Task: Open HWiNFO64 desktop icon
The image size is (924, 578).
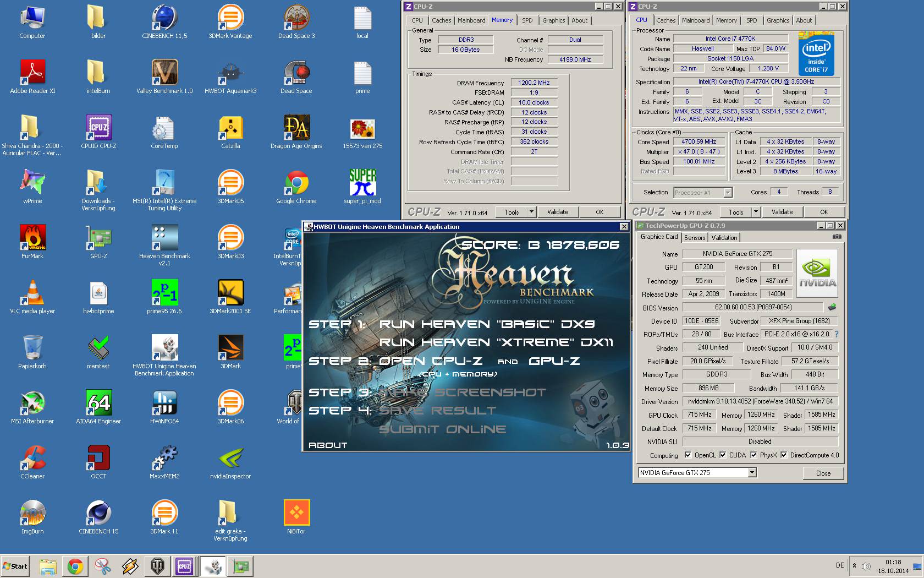Action: click(x=164, y=407)
